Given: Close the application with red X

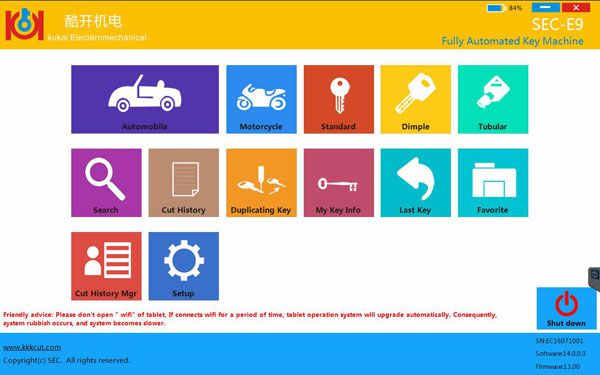Looking at the screenshot, I should pos(576,7).
